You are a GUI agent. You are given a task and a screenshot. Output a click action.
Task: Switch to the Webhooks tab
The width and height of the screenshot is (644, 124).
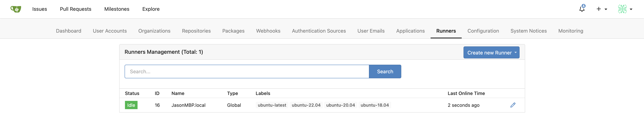pos(268,31)
